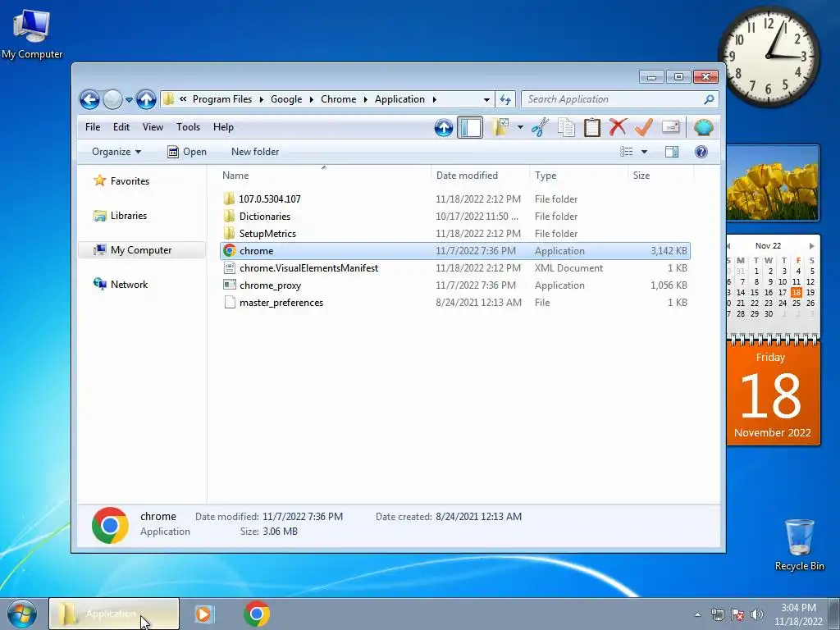The width and height of the screenshot is (840, 630).
Task: Click the Open button in command bar
Action: (187, 152)
